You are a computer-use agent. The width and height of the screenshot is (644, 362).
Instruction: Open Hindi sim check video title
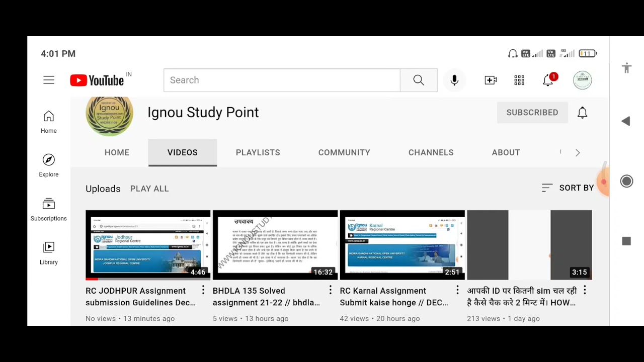522,297
